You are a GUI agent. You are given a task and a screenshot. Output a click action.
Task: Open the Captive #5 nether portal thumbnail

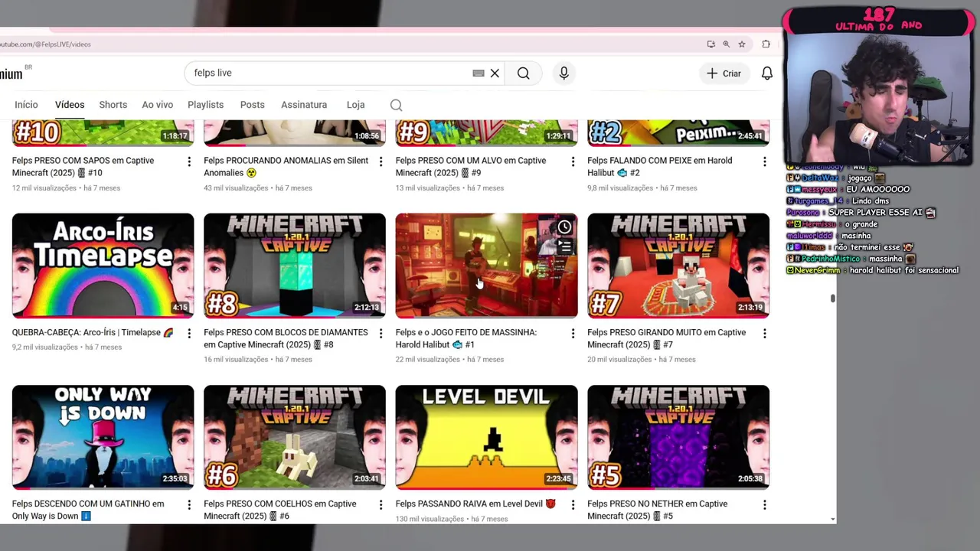pyautogui.click(x=678, y=437)
